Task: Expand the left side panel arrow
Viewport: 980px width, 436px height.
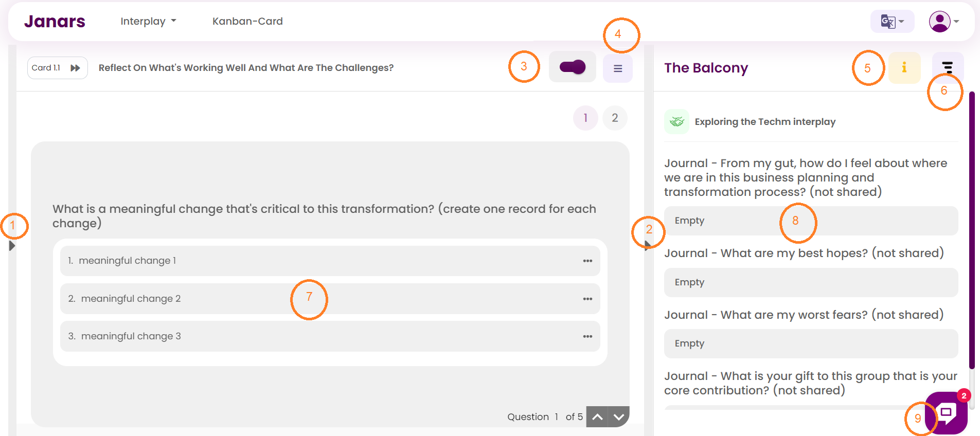Action: coord(12,246)
